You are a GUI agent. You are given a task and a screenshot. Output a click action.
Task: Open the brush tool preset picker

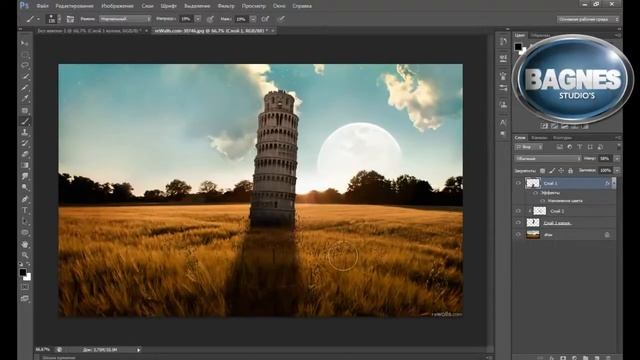click(32, 19)
